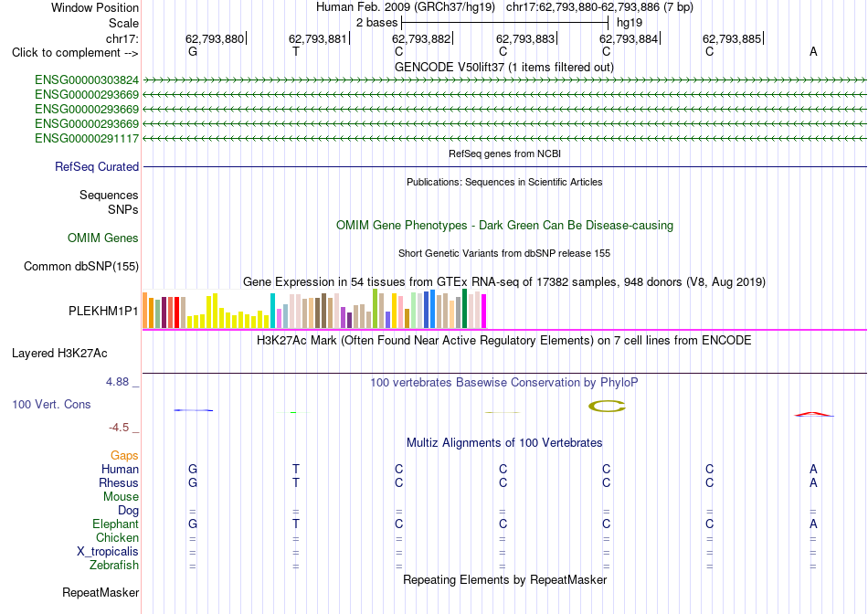Click 'Short Genetic Variants from dbSNP release 155'
Screen dimensions: 868x614
[504, 253]
